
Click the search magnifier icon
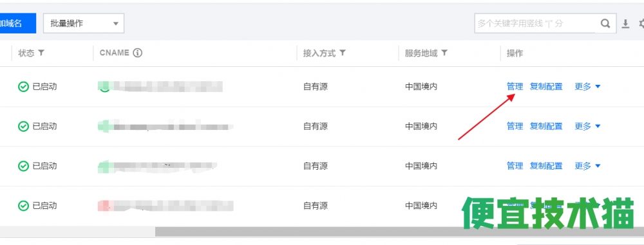(x=605, y=23)
